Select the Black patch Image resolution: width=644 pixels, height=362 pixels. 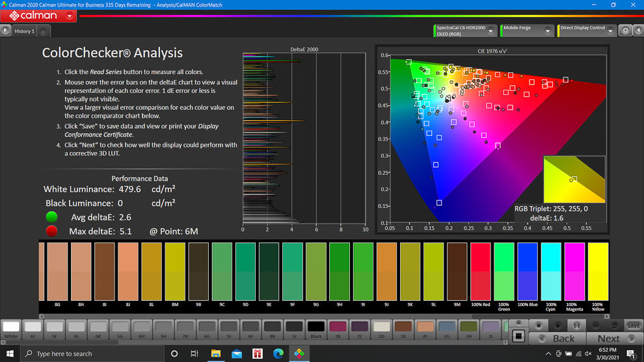(316, 329)
